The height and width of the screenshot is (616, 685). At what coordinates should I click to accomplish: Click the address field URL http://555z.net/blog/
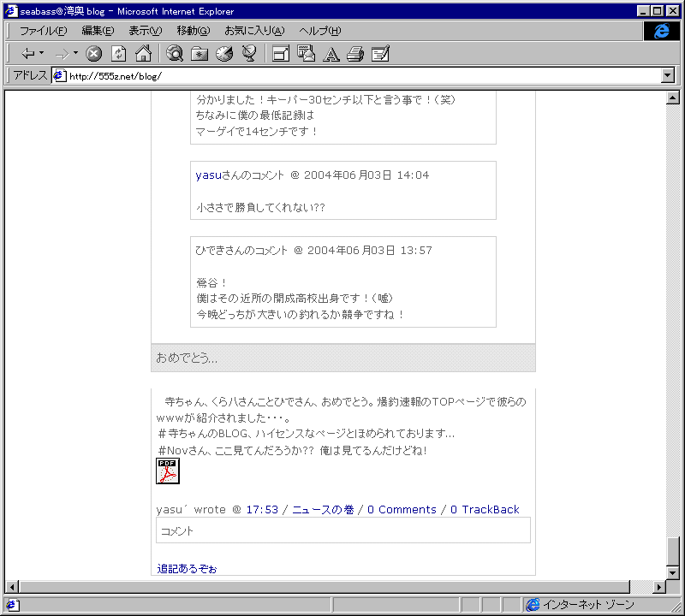pos(116,76)
